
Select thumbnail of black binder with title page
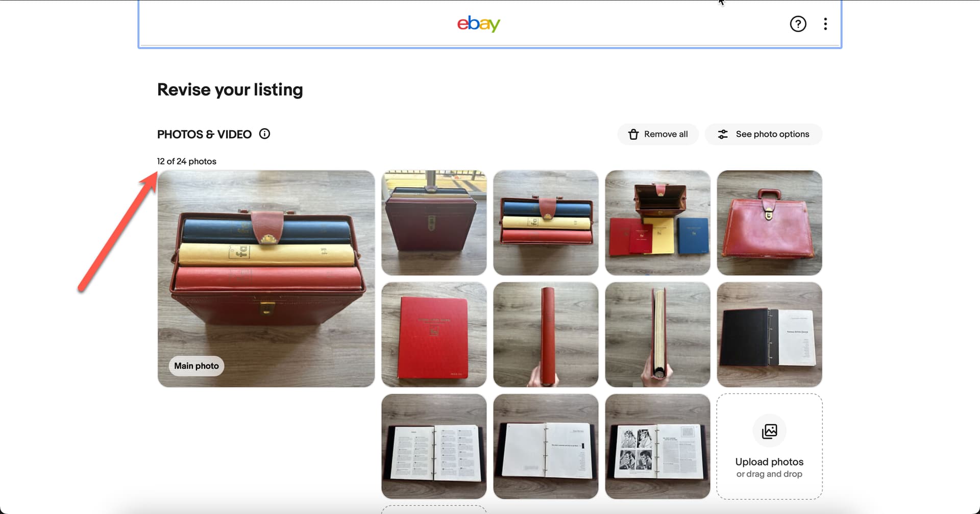(x=769, y=334)
